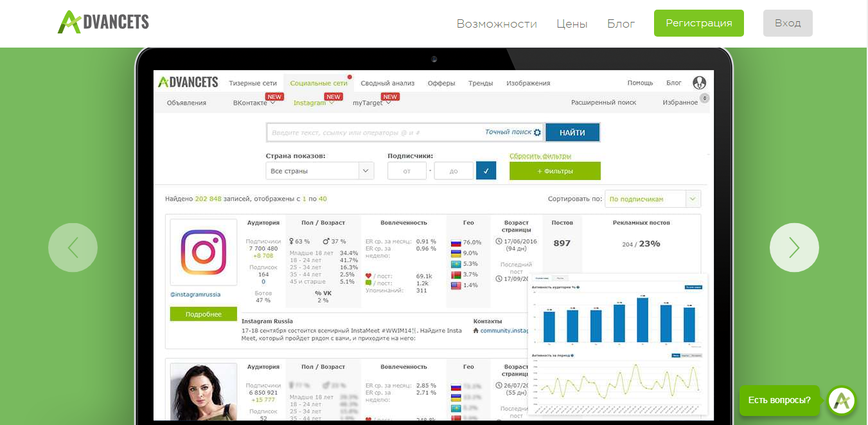Click the round Advancets chat icon
The height and width of the screenshot is (425, 868).
pos(842,401)
